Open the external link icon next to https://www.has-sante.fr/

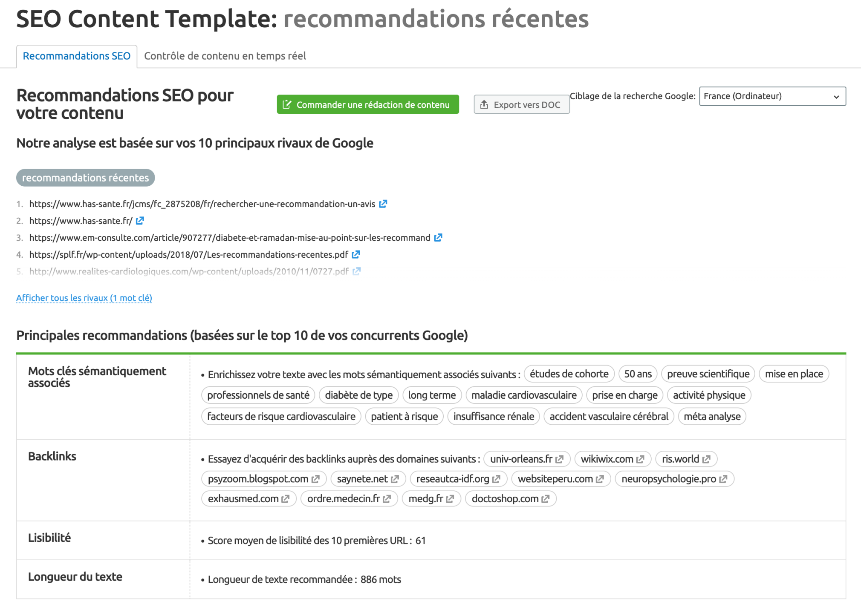140,221
